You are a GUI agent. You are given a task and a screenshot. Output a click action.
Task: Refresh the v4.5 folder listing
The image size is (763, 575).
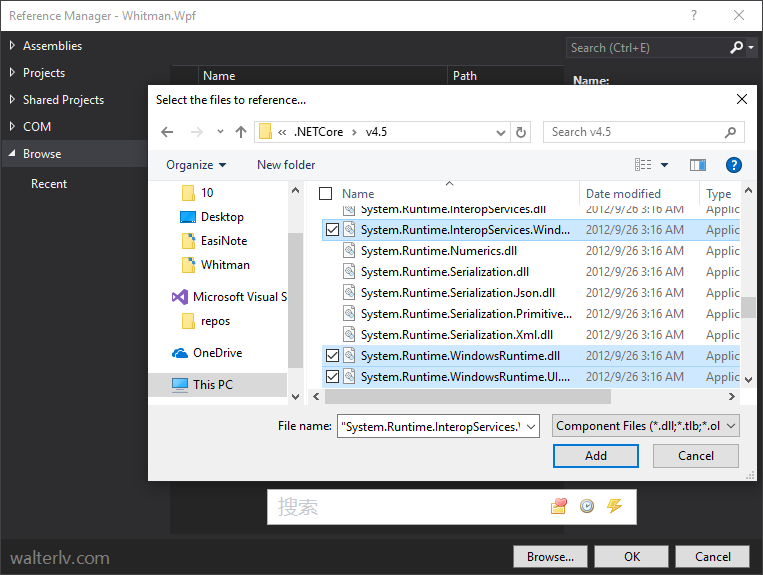521,132
